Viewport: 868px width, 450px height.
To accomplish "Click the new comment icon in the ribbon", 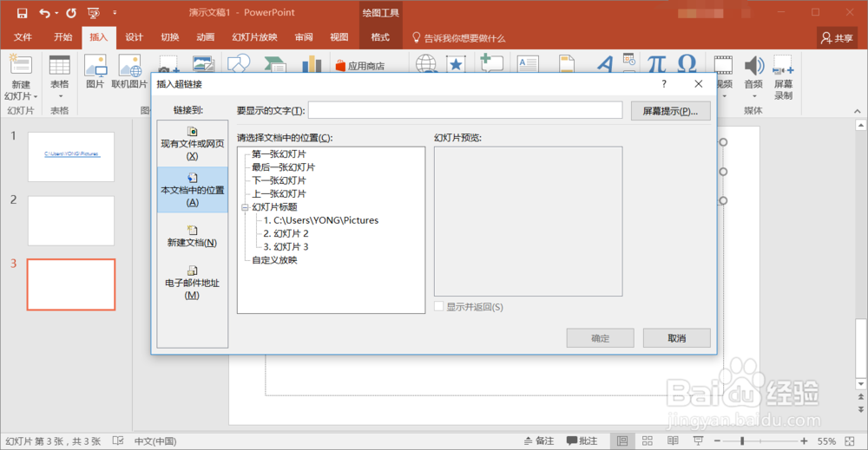I will coord(491,62).
